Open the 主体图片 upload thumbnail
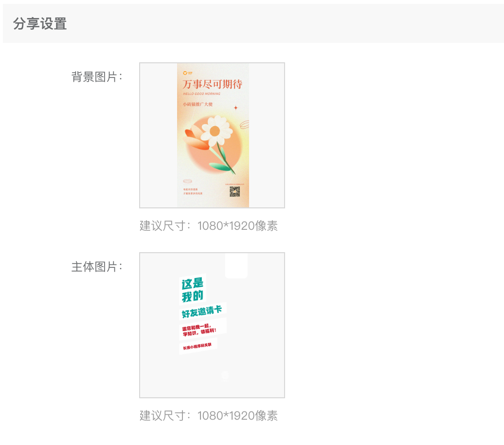This screenshot has height=445, width=504. [212, 325]
